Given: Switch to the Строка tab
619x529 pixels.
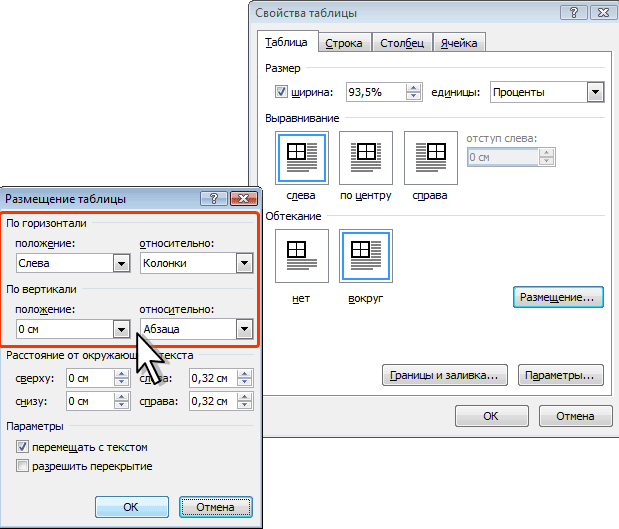Looking at the screenshot, I should click(344, 43).
